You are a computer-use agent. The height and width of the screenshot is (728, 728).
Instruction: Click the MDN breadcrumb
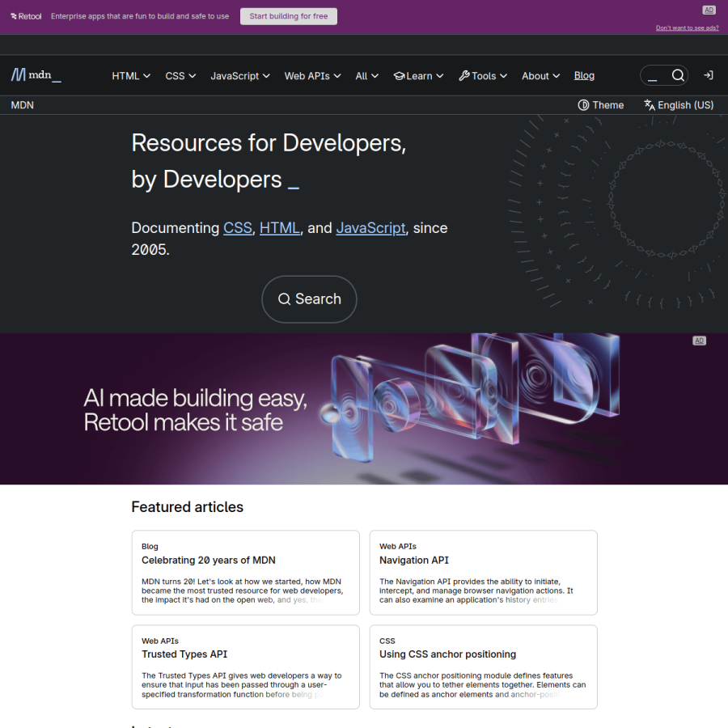[23, 105]
